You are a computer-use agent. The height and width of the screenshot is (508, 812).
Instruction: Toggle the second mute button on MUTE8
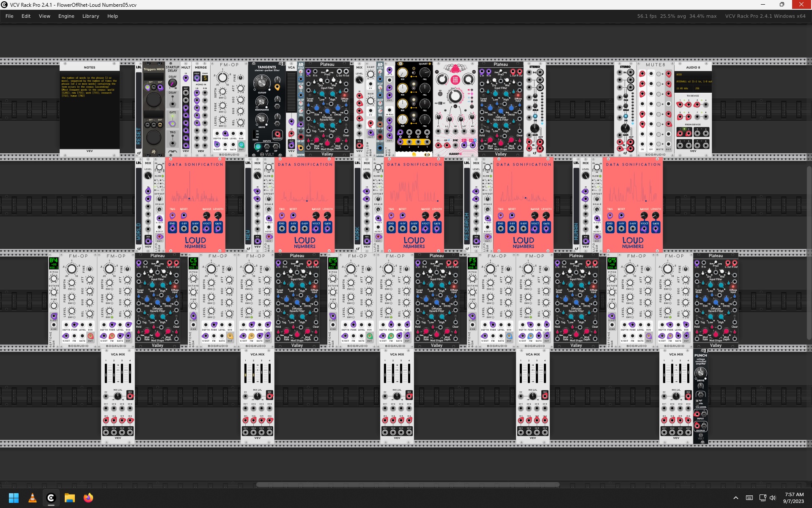pyautogui.click(x=658, y=84)
